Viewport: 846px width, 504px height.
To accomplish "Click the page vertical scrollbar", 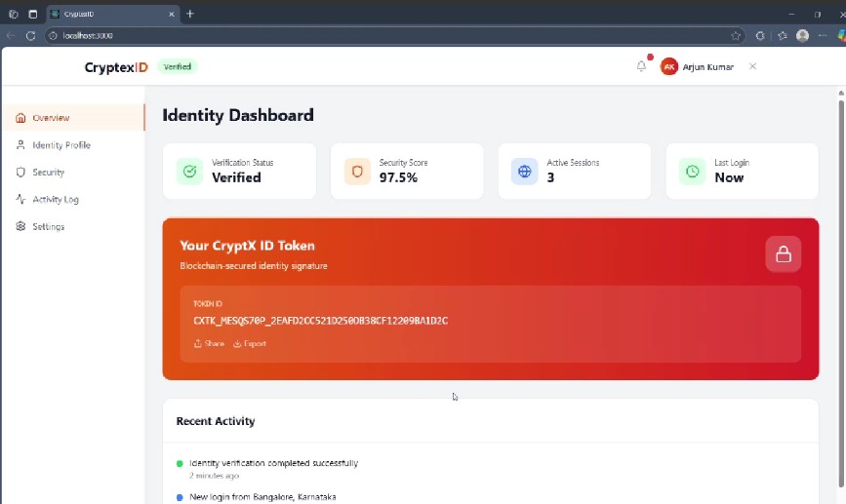I will (840, 291).
